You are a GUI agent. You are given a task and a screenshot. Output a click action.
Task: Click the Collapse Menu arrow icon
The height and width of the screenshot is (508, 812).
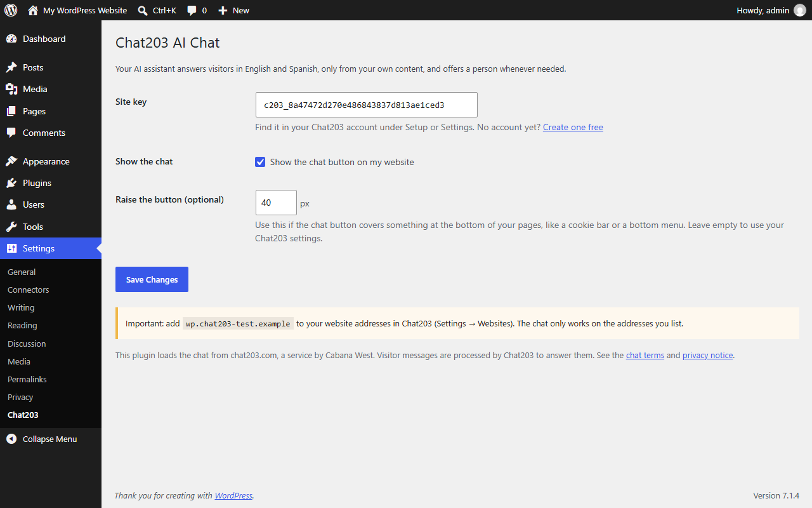11,439
